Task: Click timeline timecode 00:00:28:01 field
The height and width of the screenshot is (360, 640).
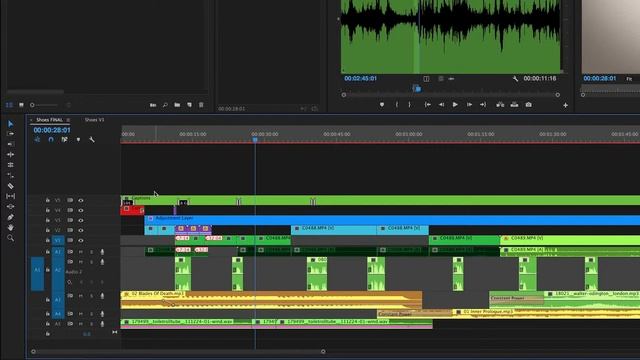Action: point(52,130)
